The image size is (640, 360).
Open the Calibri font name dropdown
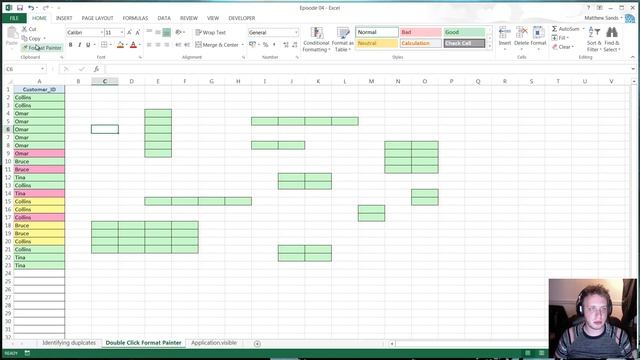pyautogui.click(x=101, y=32)
